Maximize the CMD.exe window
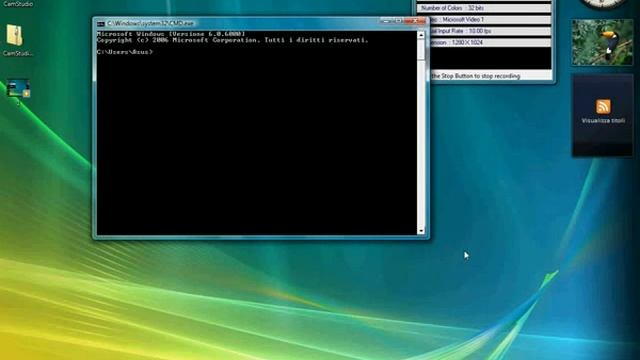Viewport: 640px width, 360px height. 398,21
